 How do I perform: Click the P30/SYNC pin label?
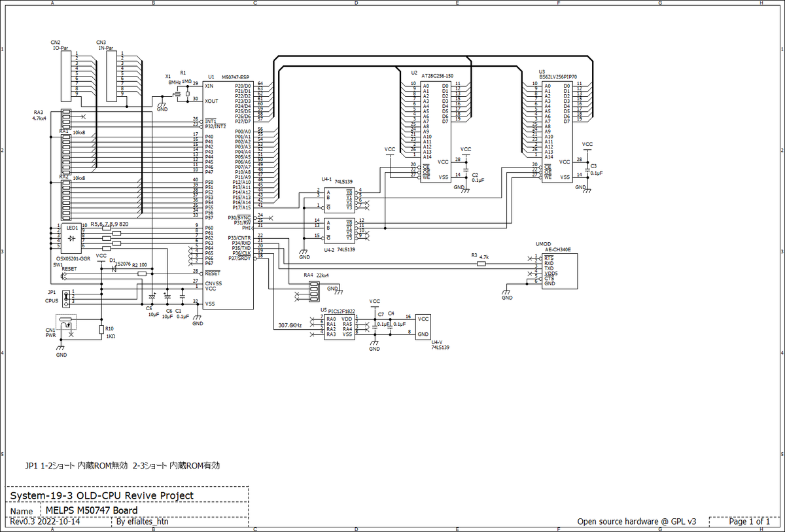tap(239, 217)
